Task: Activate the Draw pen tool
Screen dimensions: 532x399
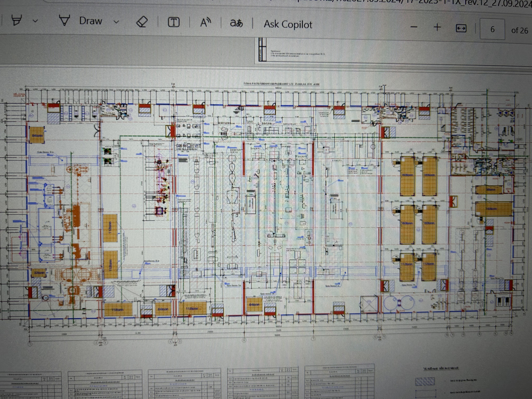Action: click(x=80, y=21)
